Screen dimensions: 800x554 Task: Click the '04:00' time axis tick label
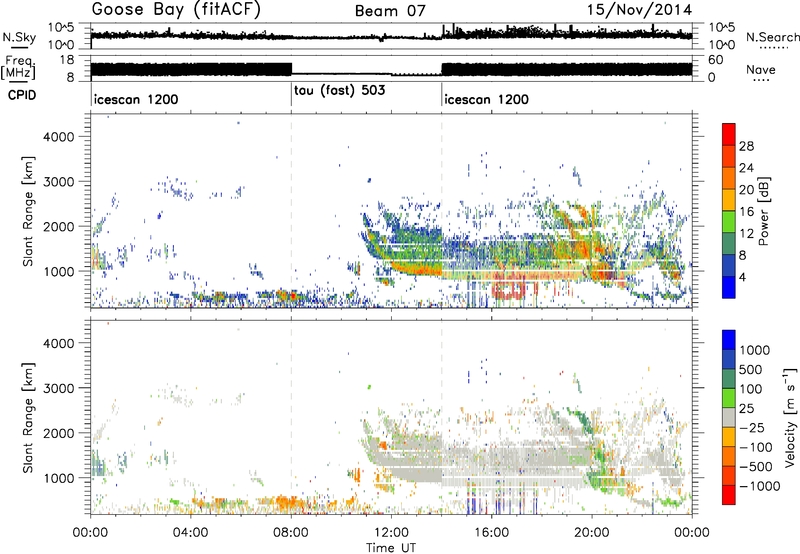click(x=191, y=533)
